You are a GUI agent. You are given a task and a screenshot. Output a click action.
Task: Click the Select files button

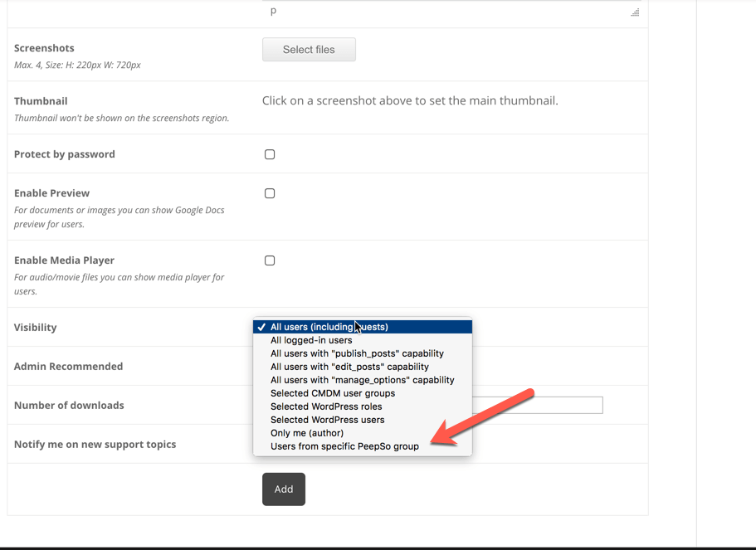(309, 50)
